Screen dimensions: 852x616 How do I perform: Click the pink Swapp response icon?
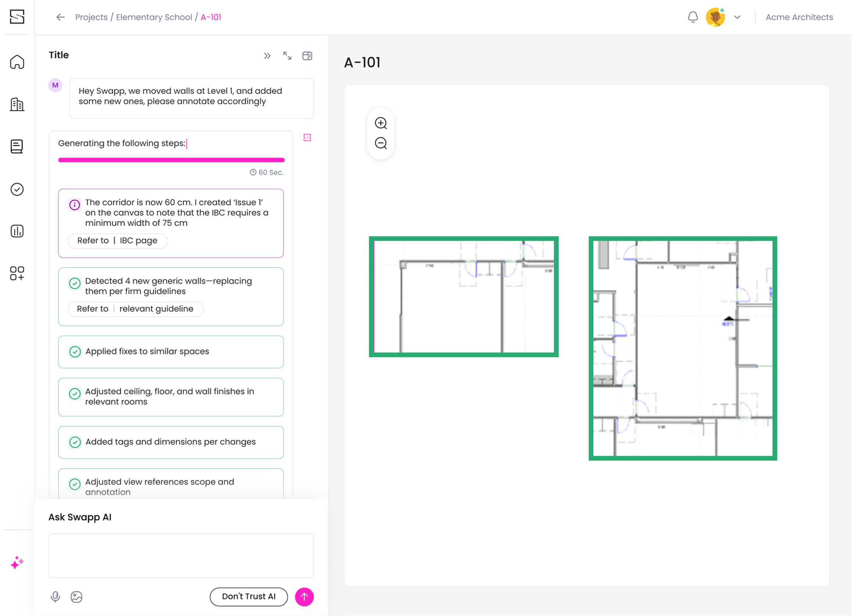[x=307, y=137]
